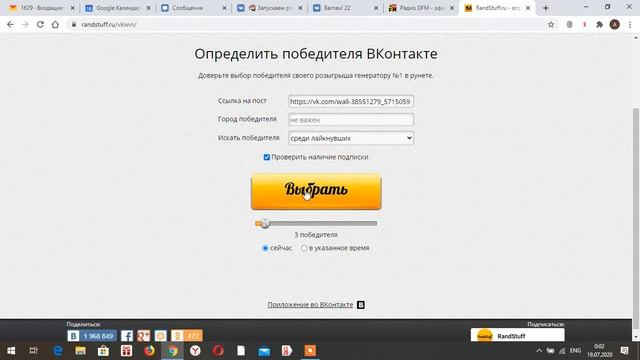Switch to the '1629 - Входящие' mail tab
This screenshot has width=640, height=360.
pyautogui.click(x=41, y=8)
